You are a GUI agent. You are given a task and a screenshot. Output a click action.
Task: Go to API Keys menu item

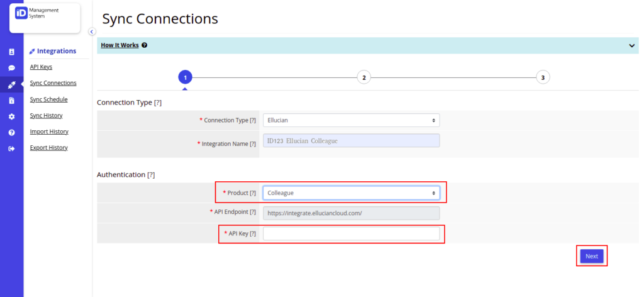tap(41, 67)
